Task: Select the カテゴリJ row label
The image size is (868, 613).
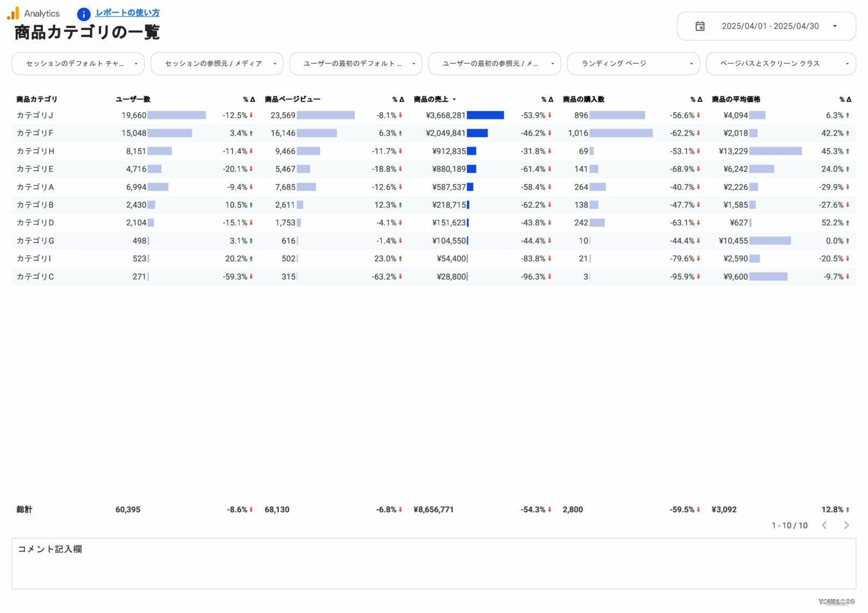Action: click(x=35, y=116)
